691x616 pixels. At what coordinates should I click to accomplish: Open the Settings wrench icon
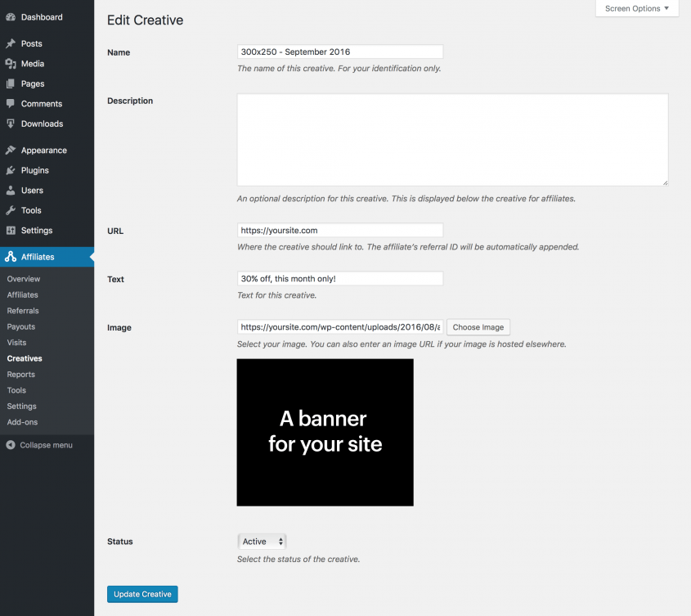pos(11,230)
